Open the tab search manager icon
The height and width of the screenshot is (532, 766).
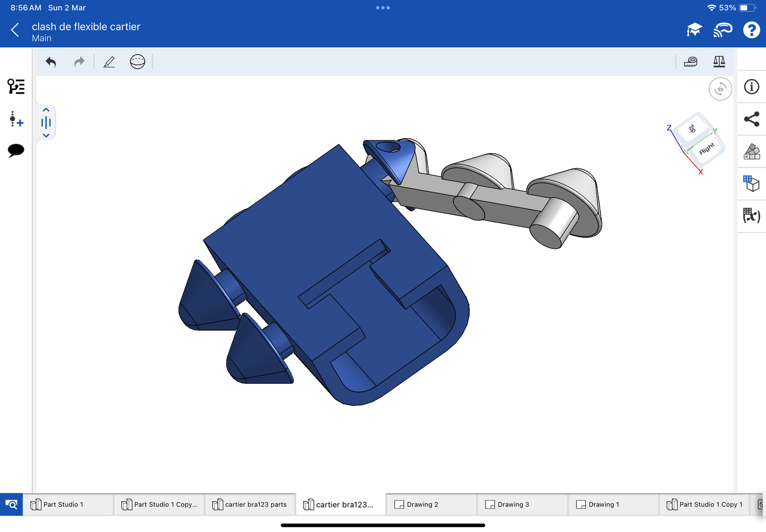point(11,504)
